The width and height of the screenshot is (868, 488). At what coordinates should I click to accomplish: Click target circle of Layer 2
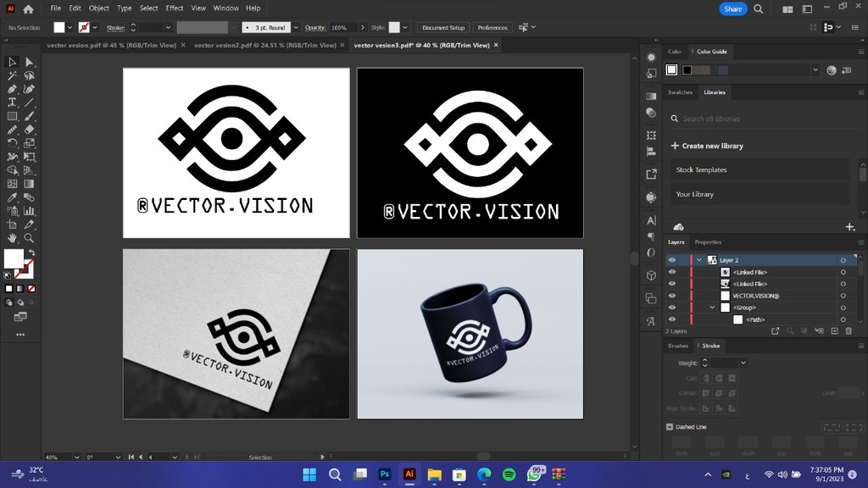click(x=843, y=260)
